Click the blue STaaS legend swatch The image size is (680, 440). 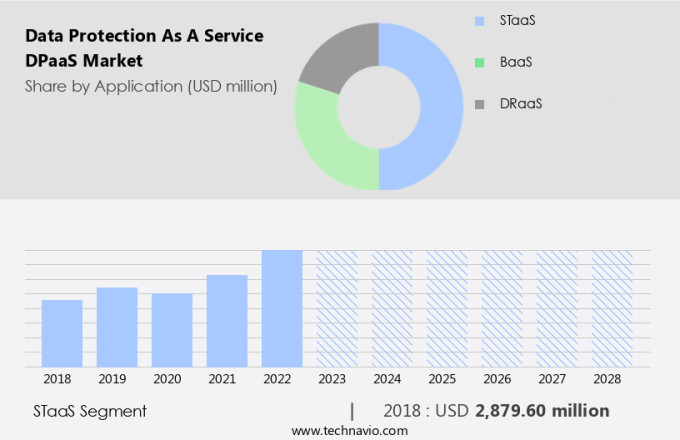click(x=479, y=20)
